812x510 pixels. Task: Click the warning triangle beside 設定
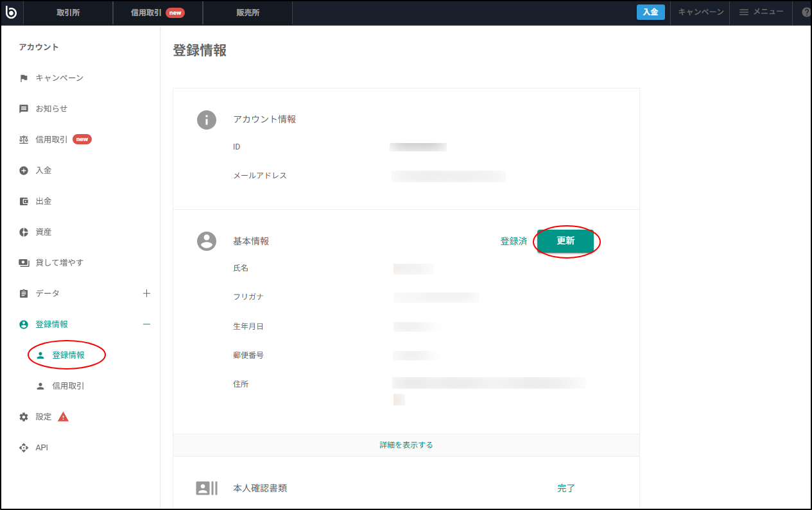[x=62, y=416]
